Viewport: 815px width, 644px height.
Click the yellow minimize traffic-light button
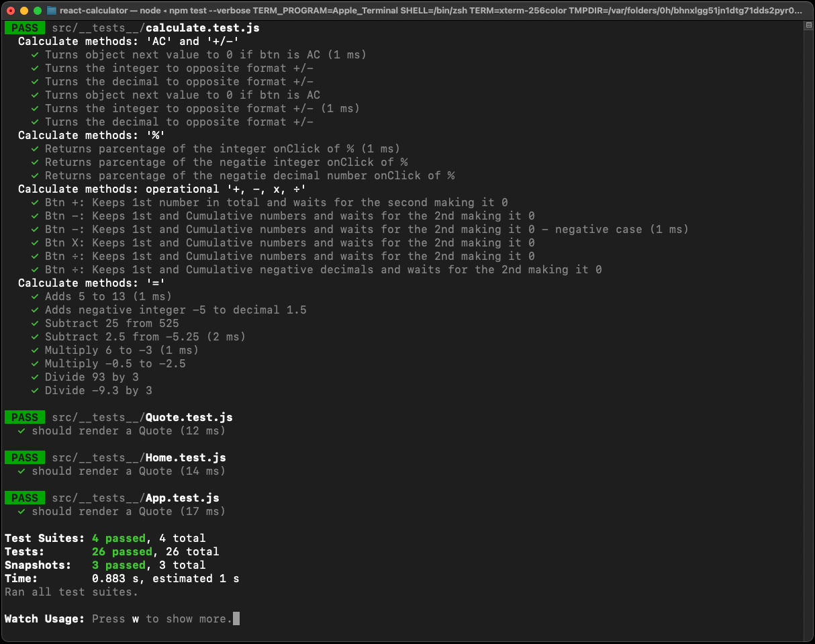click(24, 10)
